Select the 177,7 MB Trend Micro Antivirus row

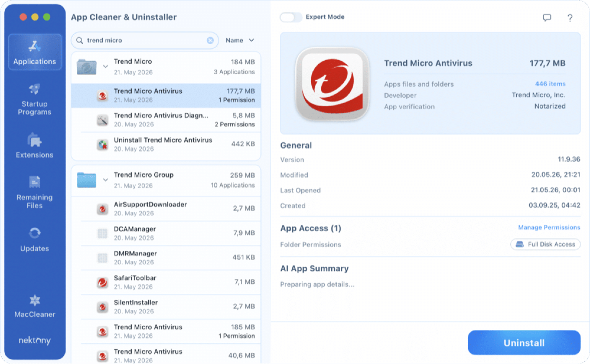[x=166, y=96]
